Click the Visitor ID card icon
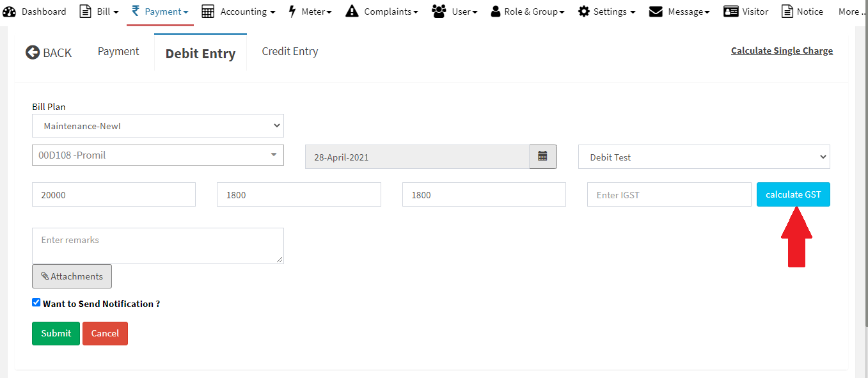Viewport: 868px width, 378px height. (731, 12)
